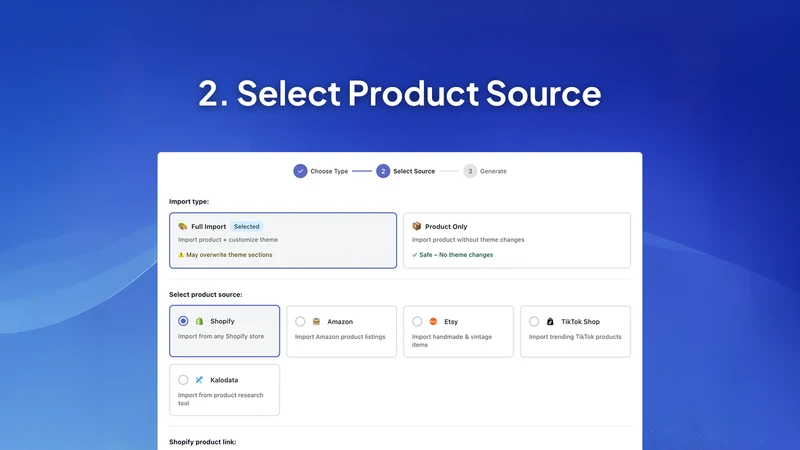800x450 pixels.
Task: Click the 'Import type:' label
Action: (x=189, y=202)
